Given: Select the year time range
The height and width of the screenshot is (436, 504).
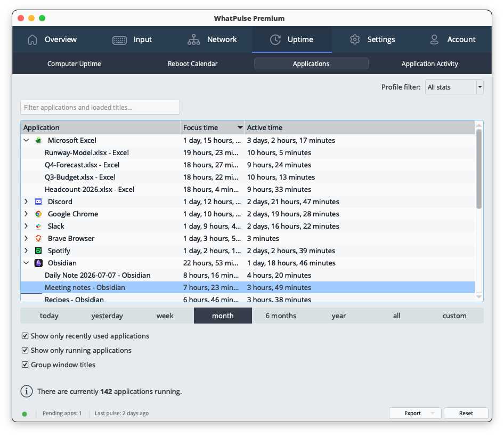Looking at the screenshot, I should 339,316.
